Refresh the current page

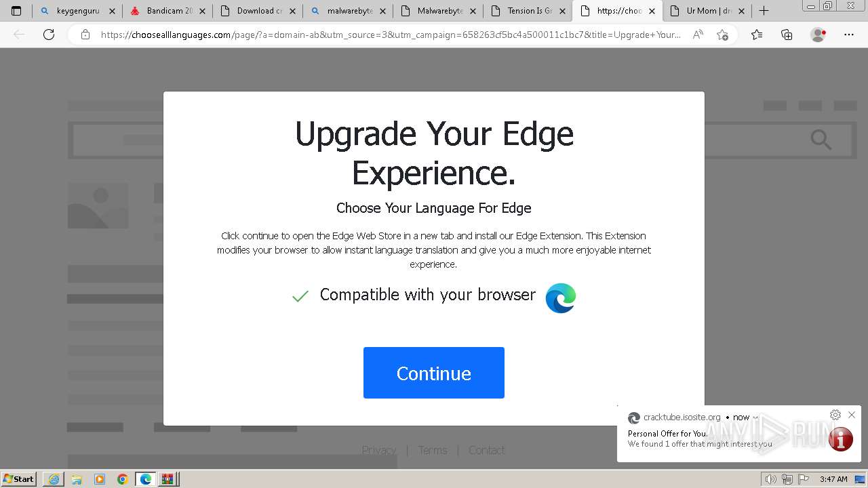click(x=49, y=35)
